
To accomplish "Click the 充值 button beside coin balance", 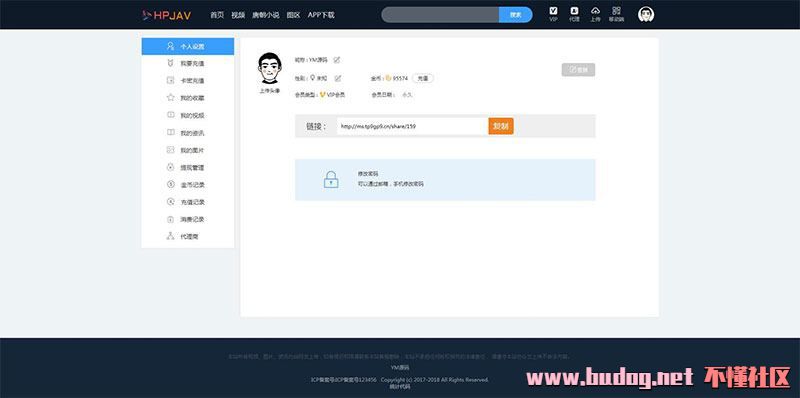I will pos(423,78).
